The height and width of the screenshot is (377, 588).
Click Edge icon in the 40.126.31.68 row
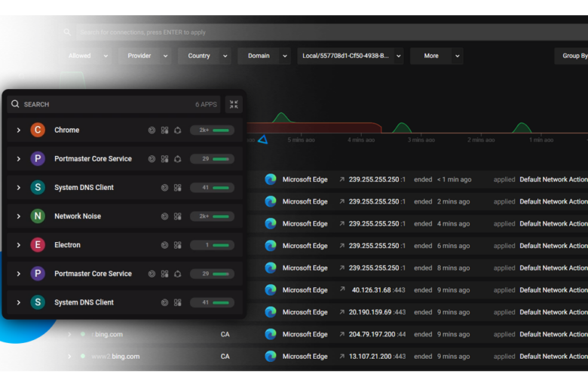(x=271, y=290)
